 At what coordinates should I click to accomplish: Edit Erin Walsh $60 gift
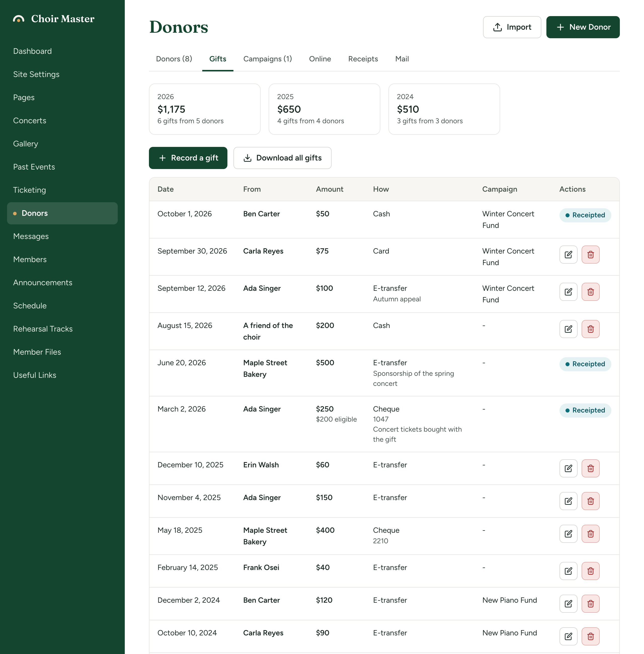[x=568, y=468]
